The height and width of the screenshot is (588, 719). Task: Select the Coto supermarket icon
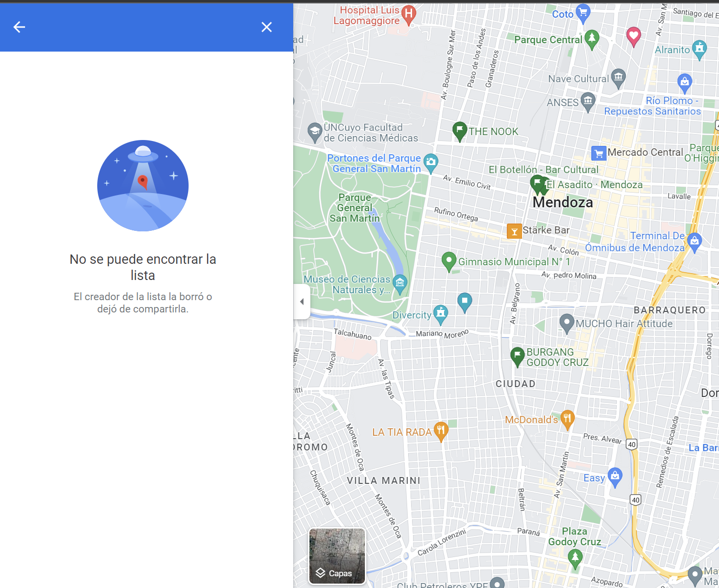point(583,11)
